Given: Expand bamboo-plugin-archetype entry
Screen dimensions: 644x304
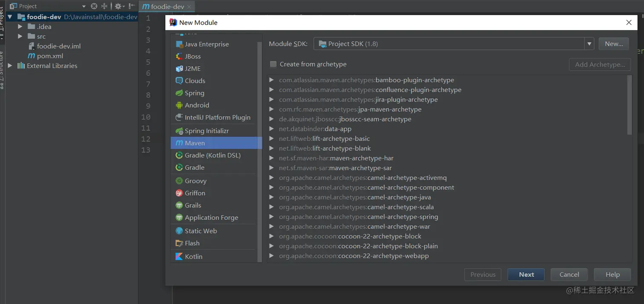Looking at the screenshot, I should point(272,80).
